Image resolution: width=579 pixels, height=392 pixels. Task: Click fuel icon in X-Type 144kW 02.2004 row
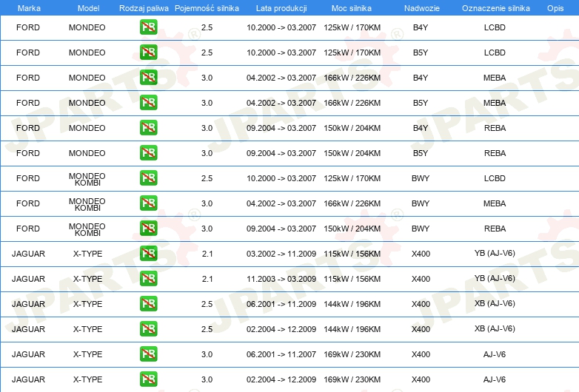(x=148, y=328)
